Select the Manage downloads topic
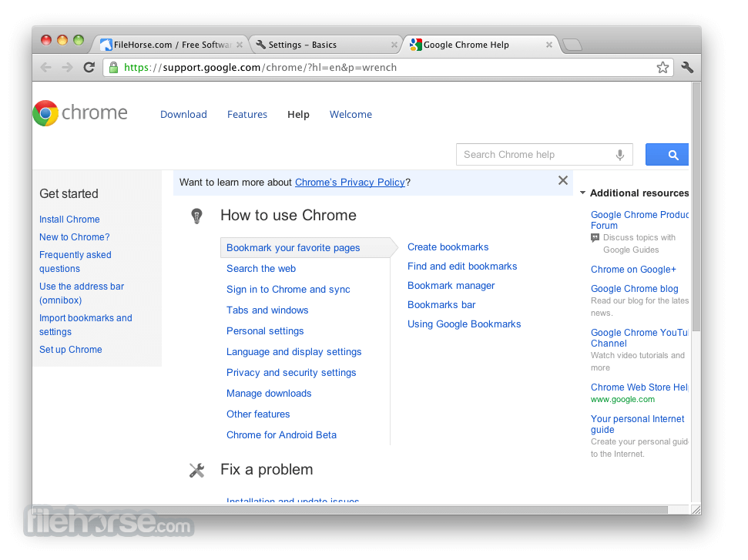Viewport: 748px width, 560px height. pos(269,394)
